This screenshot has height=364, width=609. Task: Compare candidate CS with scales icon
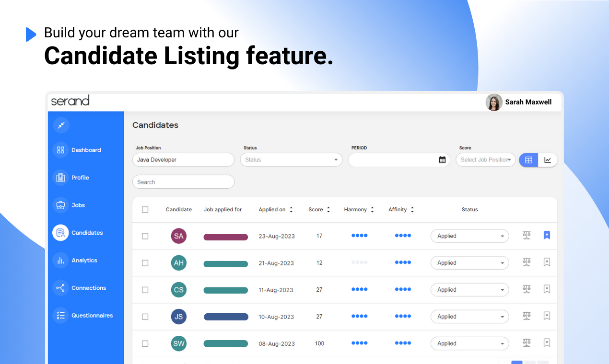[x=527, y=289]
